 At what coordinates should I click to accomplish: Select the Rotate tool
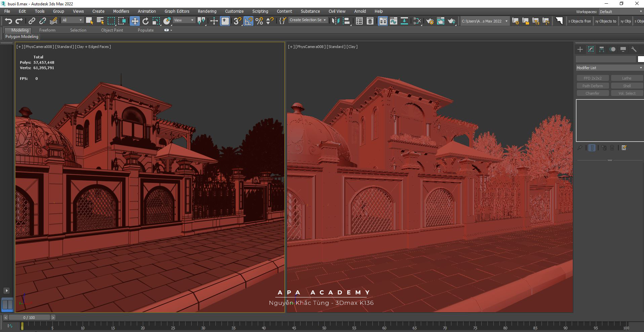tap(146, 21)
